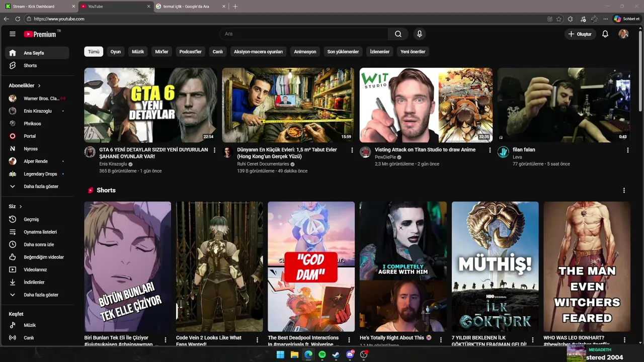
Task: Open Warner Bros. channel subscription
Action: (37, 99)
